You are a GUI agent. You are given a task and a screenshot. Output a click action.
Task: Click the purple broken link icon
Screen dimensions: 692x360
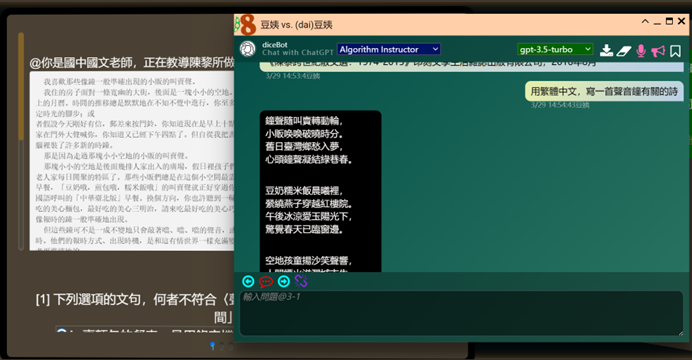click(x=301, y=281)
